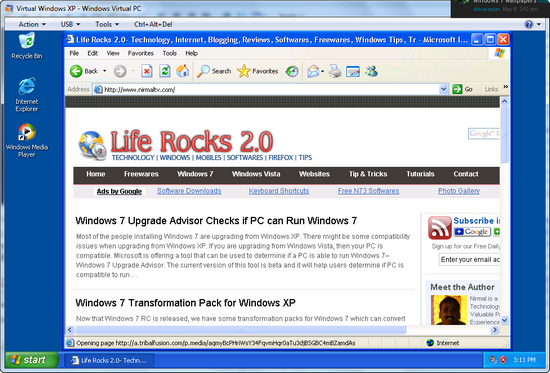Click the XP Start button
550x373 pixels.
click(32, 360)
